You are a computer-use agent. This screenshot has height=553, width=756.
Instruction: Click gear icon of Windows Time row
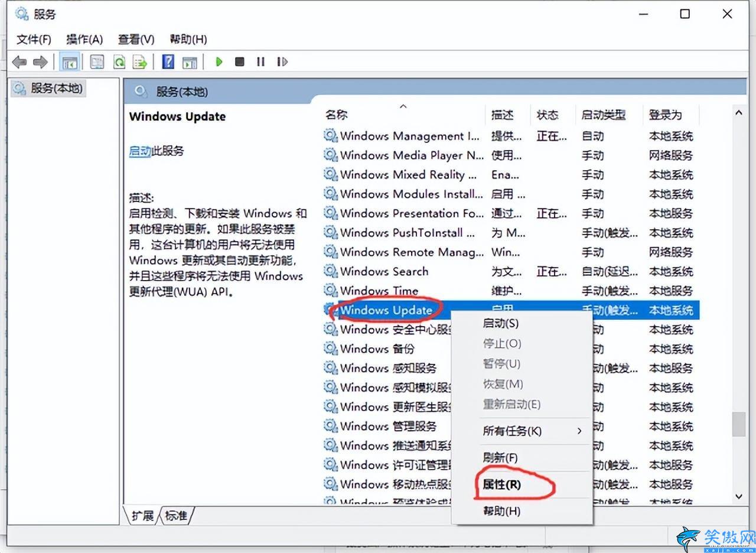click(330, 291)
